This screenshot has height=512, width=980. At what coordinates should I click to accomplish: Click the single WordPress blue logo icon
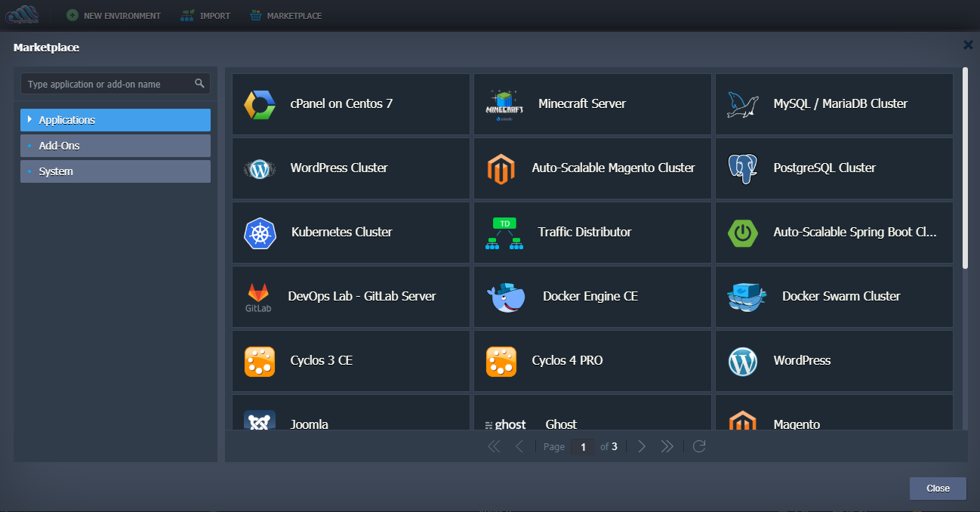coord(743,361)
